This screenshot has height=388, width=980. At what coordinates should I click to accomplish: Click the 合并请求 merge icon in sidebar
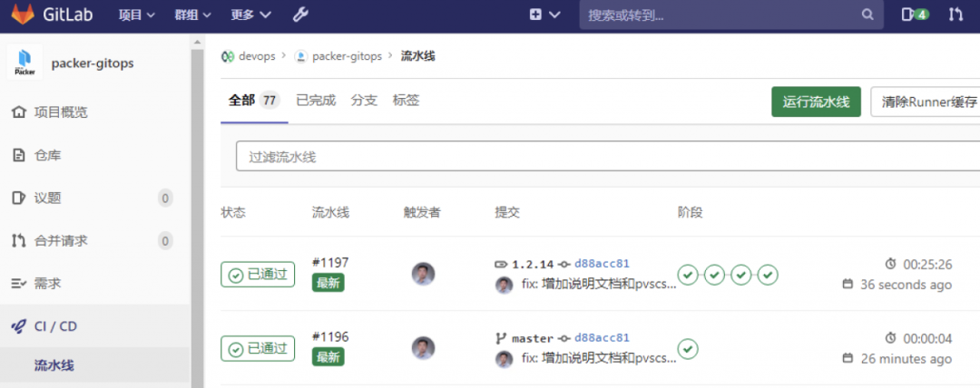[x=19, y=240]
